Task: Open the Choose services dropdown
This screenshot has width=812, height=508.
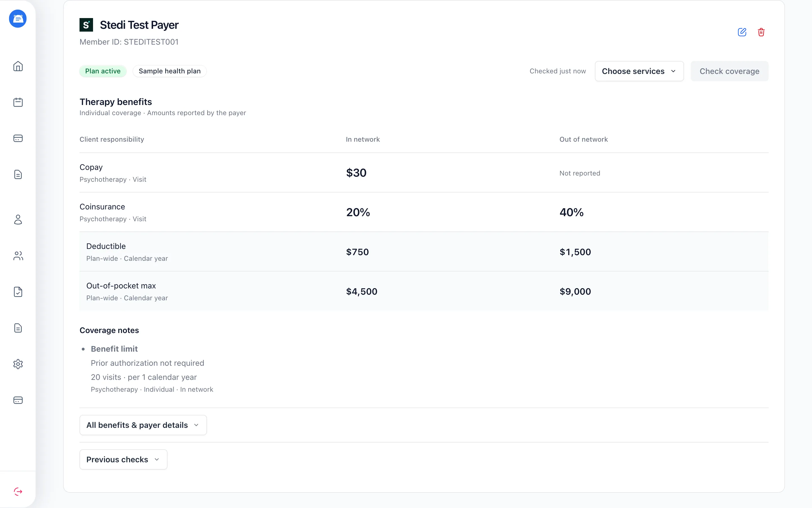Action: point(639,71)
